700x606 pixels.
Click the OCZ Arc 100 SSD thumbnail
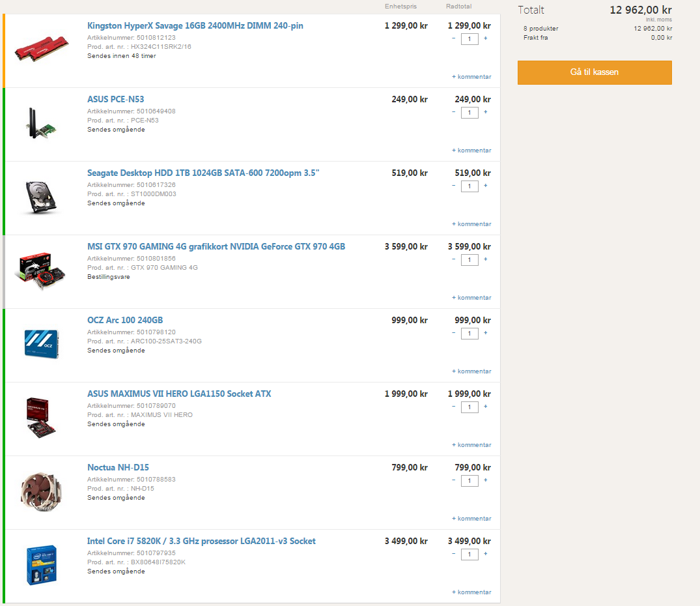pyautogui.click(x=42, y=344)
